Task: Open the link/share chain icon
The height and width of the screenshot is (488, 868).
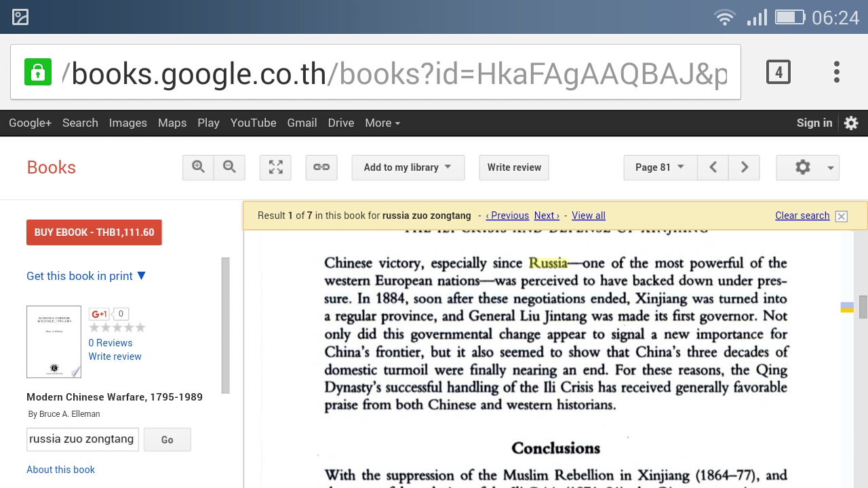Action: coord(321,167)
